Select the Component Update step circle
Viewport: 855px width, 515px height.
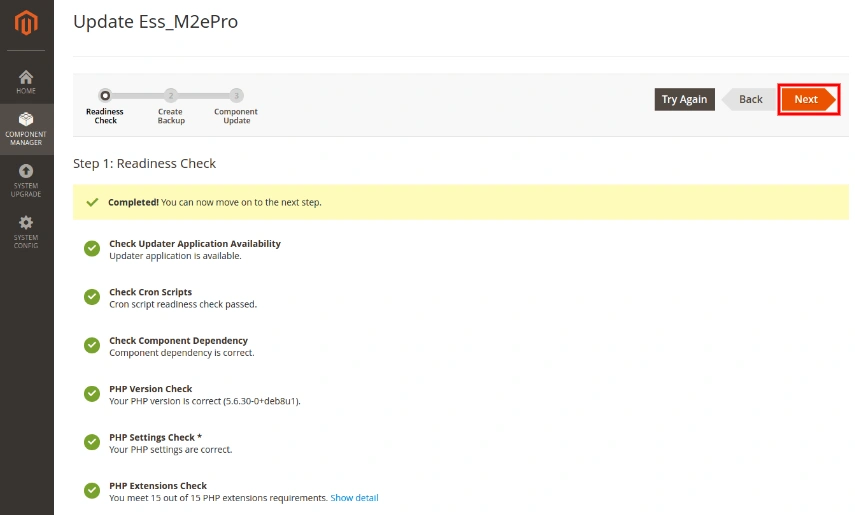pos(236,96)
